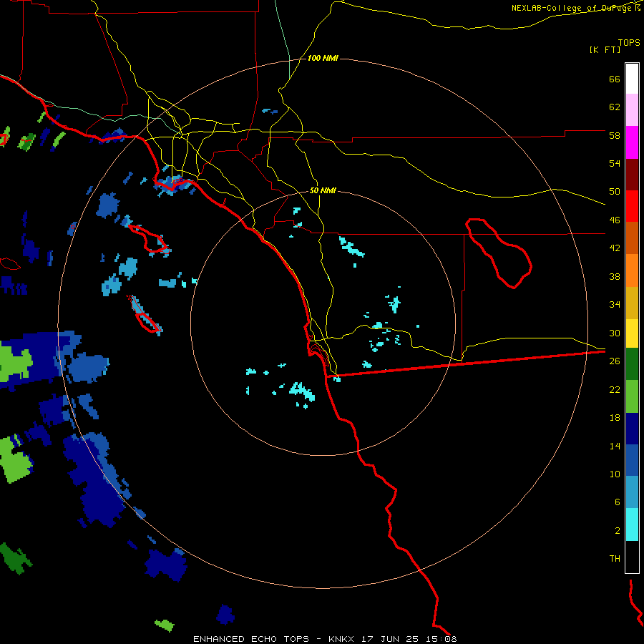
Task: Click the 6 scale value label
Action: click(x=618, y=502)
